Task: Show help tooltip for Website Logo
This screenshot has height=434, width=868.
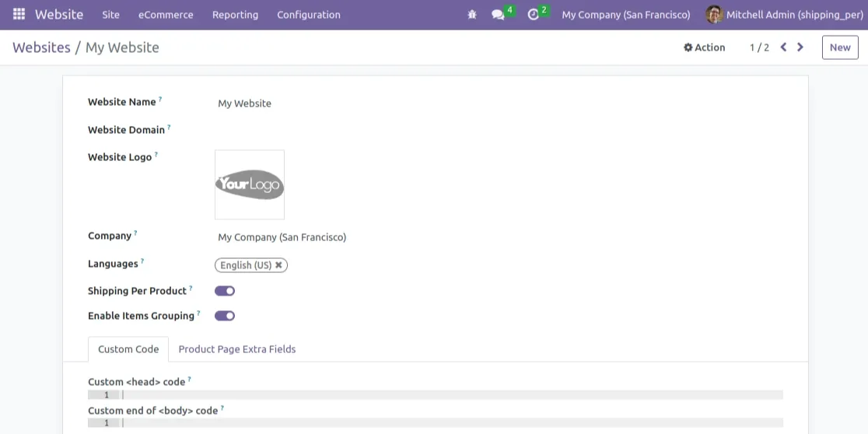Action: point(156,154)
